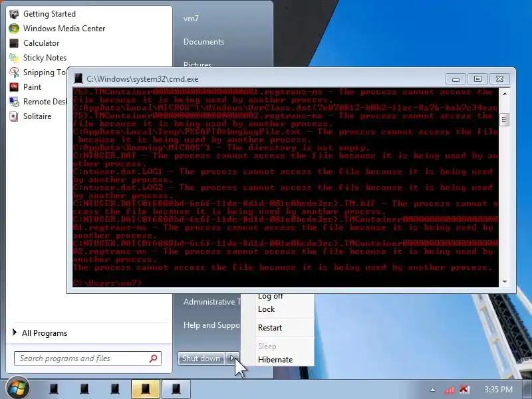Show hidden tray icons arrow

coord(432,390)
